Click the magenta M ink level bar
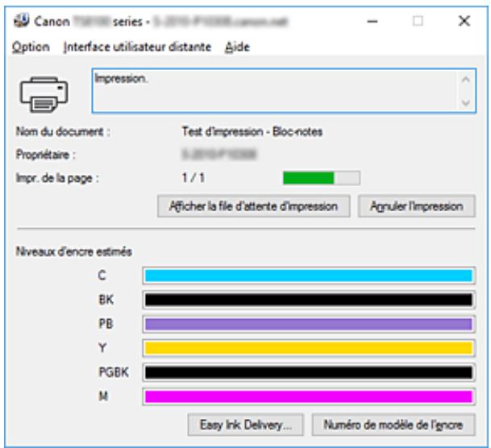The height and width of the screenshot is (448, 491). point(309,396)
